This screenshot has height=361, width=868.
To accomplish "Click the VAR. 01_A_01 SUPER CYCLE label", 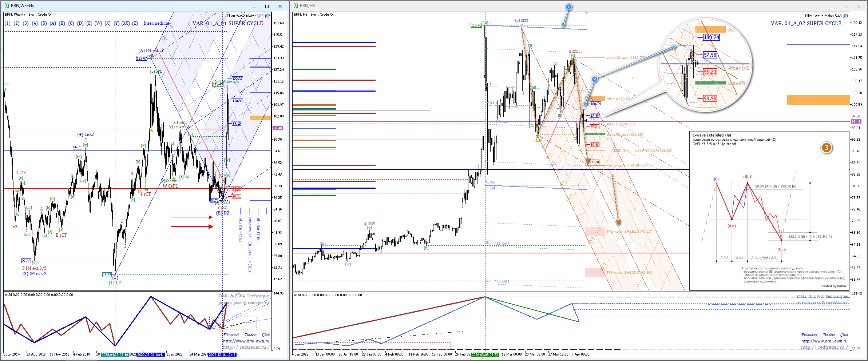I will [227, 23].
